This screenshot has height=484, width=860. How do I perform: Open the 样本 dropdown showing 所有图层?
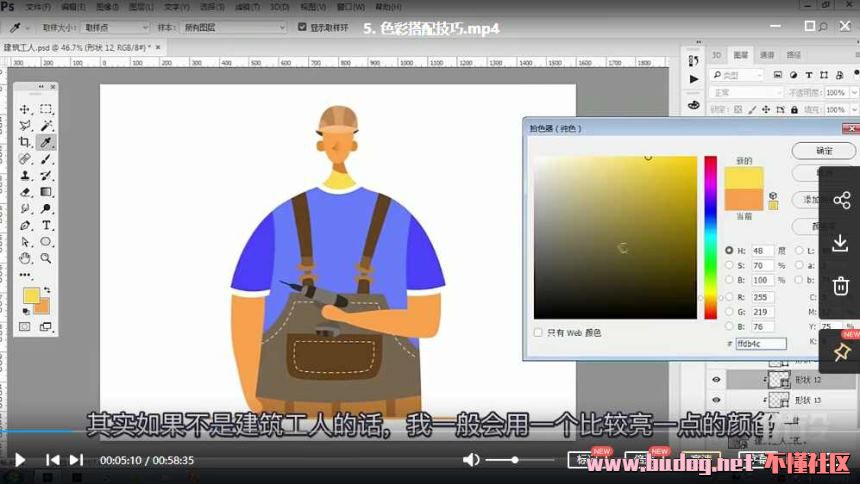coord(234,27)
